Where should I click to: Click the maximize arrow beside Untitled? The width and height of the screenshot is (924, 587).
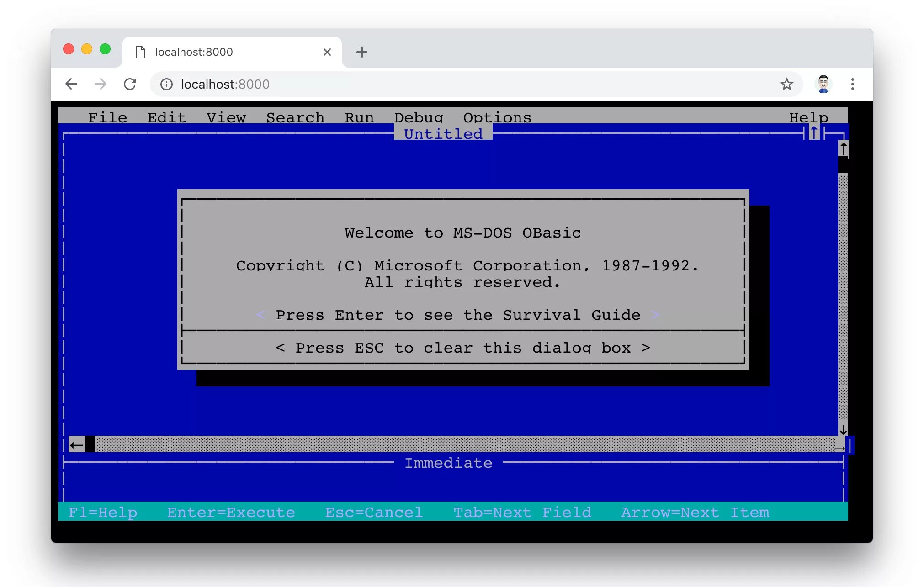tap(814, 133)
